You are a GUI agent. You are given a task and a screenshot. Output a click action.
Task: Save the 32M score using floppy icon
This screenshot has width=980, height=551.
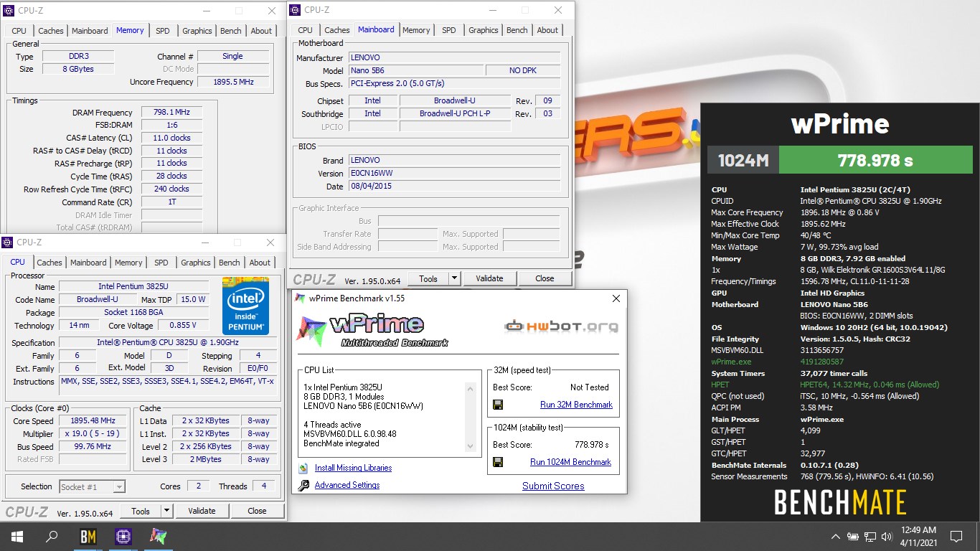[498, 405]
